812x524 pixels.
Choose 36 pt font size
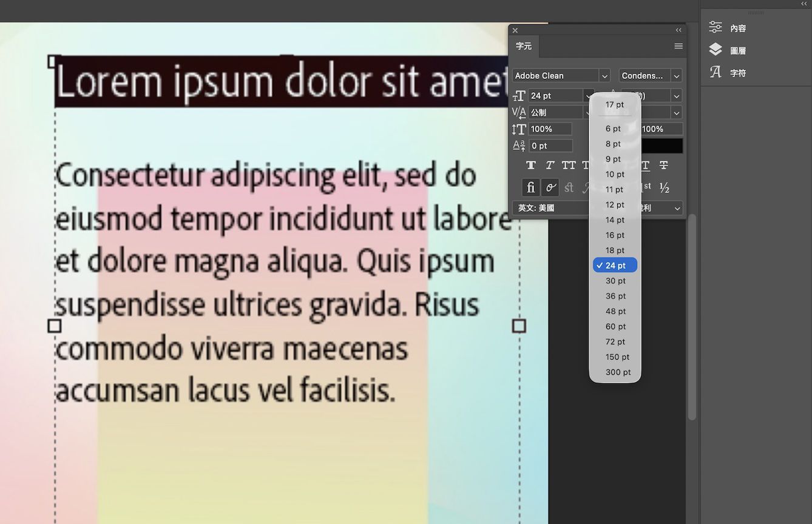pyautogui.click(x=615, y=296)
